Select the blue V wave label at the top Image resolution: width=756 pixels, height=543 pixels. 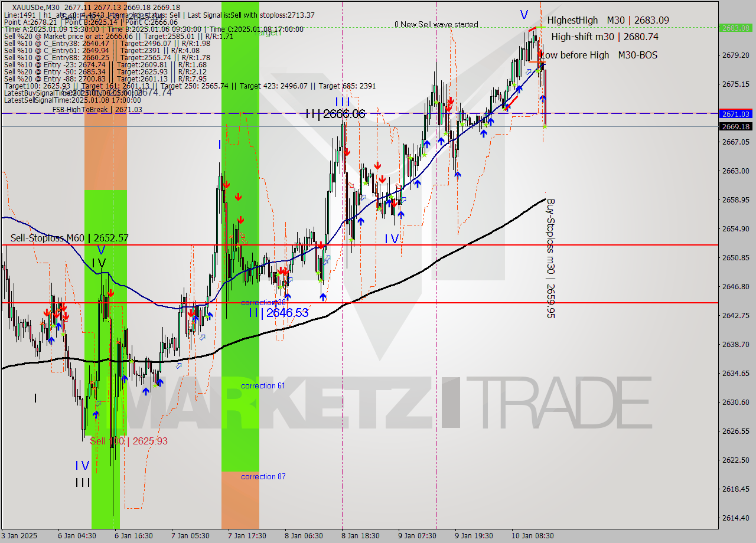[x=524, y=14]
